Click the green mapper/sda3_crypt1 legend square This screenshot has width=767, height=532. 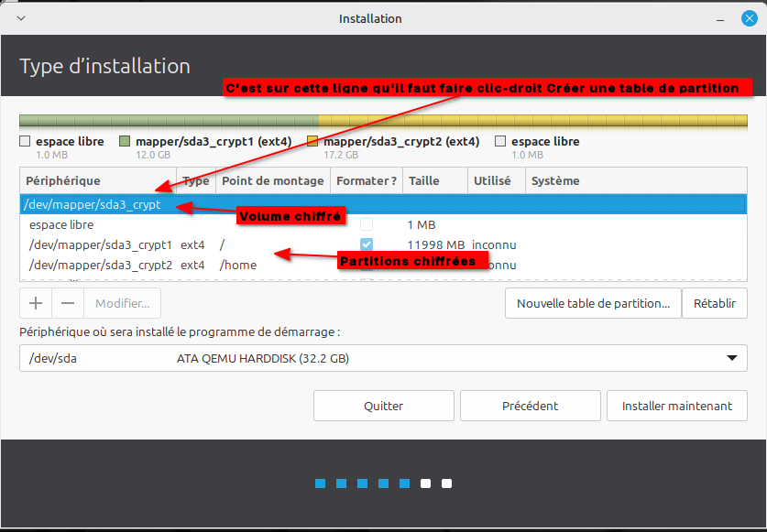point(125,141)
